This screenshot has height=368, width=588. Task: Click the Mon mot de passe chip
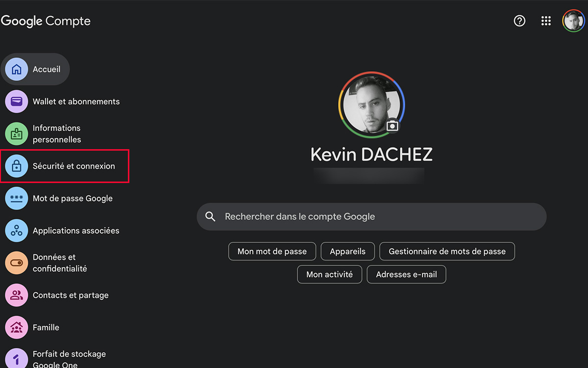pos(272,251)
